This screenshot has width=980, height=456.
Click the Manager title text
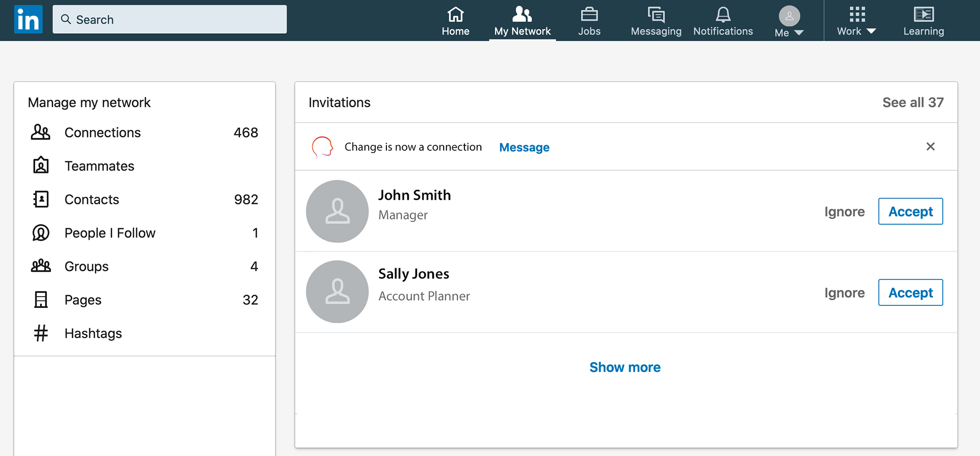(x=403, y=215)
